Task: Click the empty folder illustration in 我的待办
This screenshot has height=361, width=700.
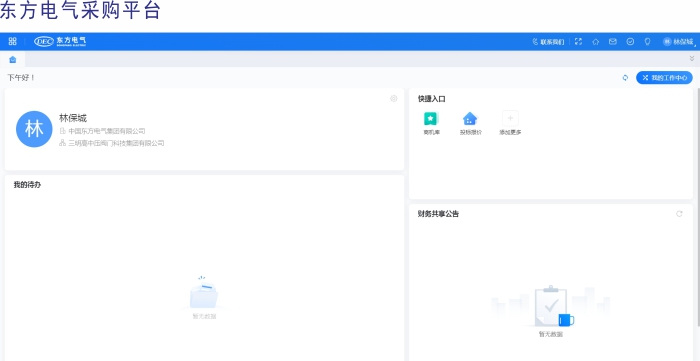Action: click(x=204, y=293)
